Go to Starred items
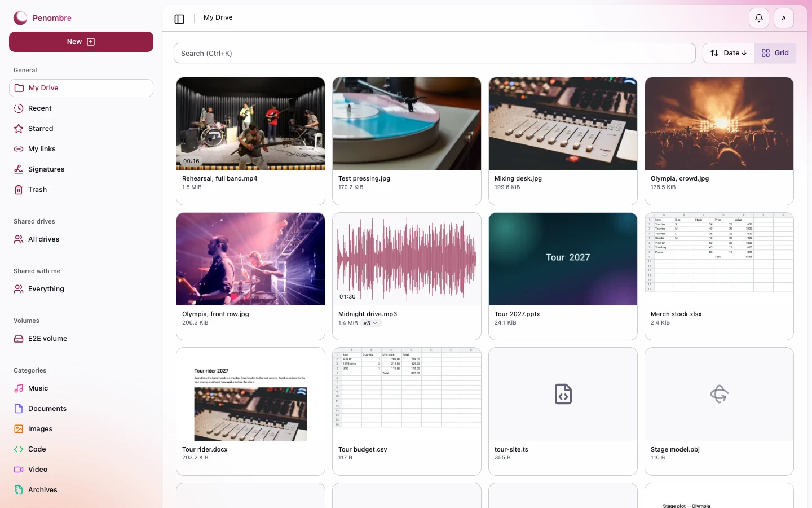The image size is (812, 508). pos(81,129)
